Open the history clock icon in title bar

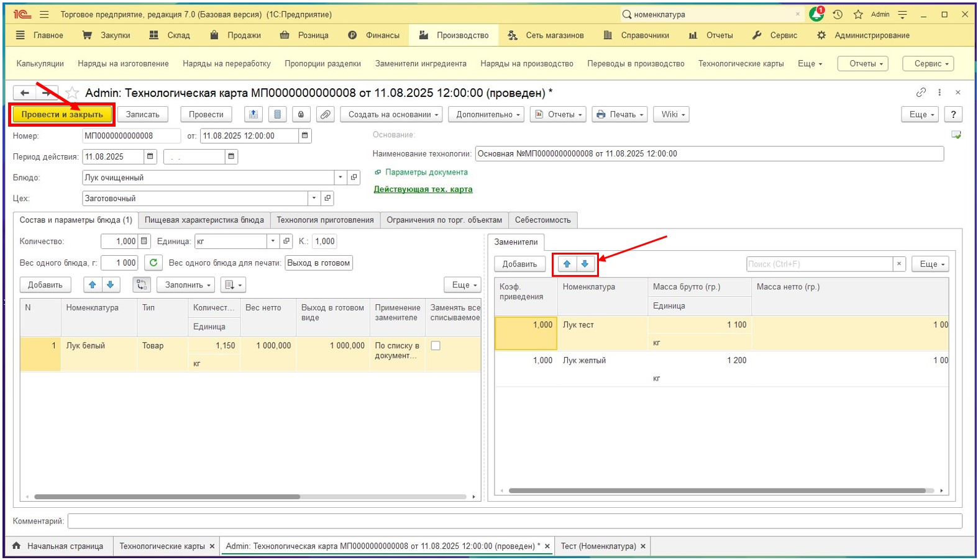point(838,14)
